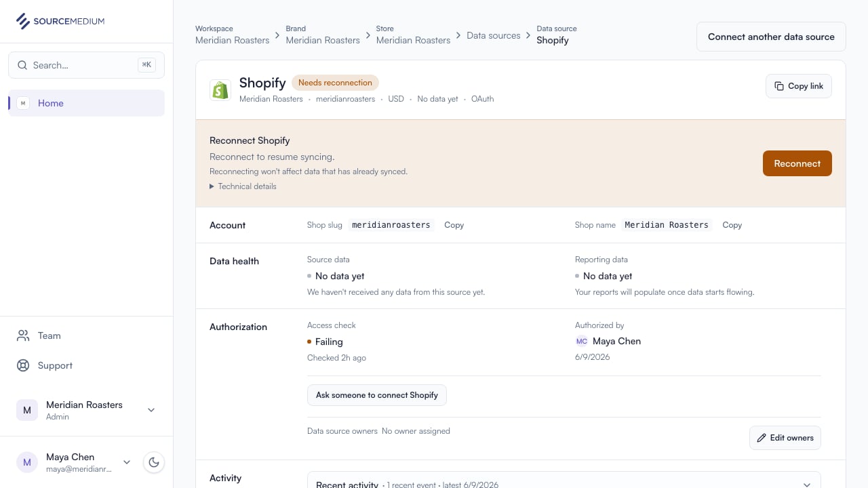This screenshot has height=488, width=868.
Task: Copy the shop slug meridianroasters
Action: (454, 225)
